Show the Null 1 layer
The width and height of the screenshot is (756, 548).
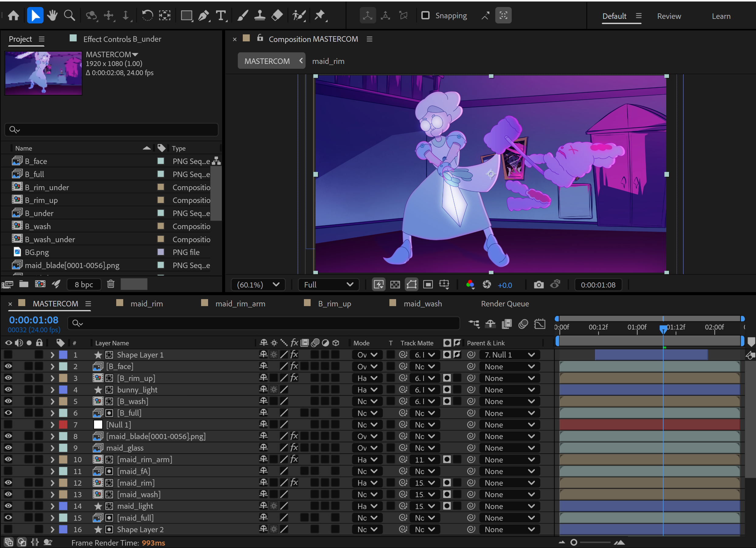click(8, 425)
